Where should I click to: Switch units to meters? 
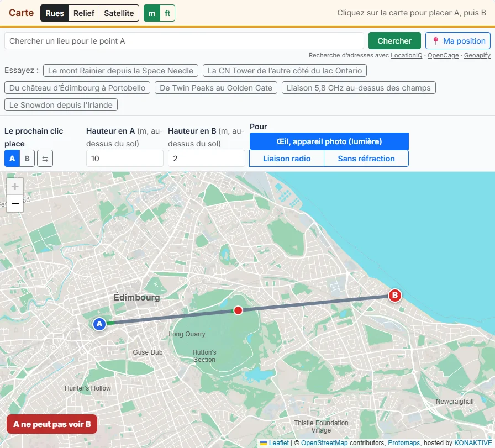tap(152, 13)
